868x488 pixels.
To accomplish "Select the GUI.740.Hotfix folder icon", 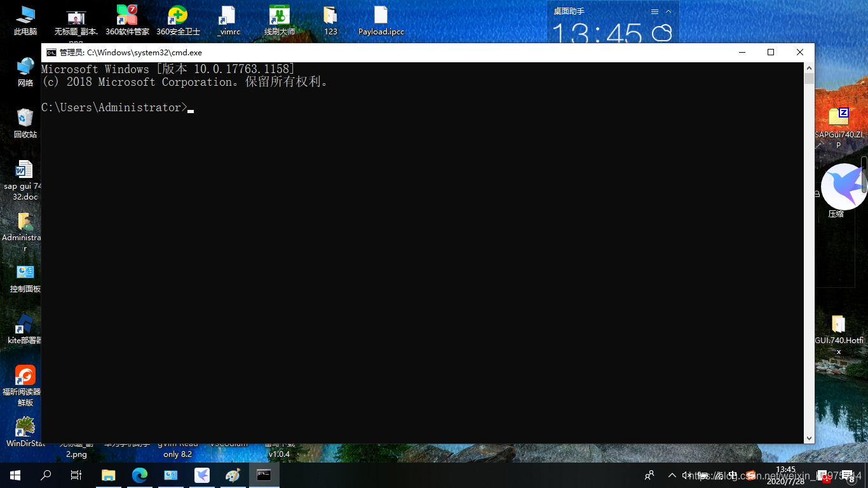I will click(839, 335).
